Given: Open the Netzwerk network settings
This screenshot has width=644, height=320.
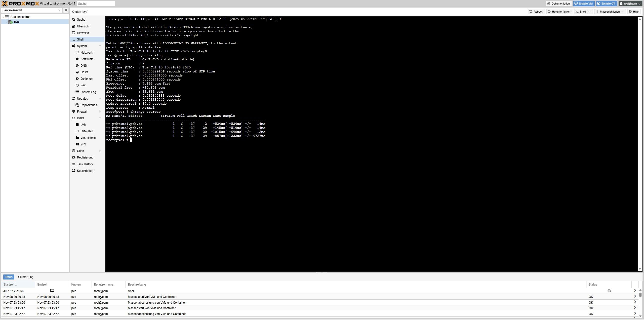Looking at the screenshot, I should coord(87,53).
